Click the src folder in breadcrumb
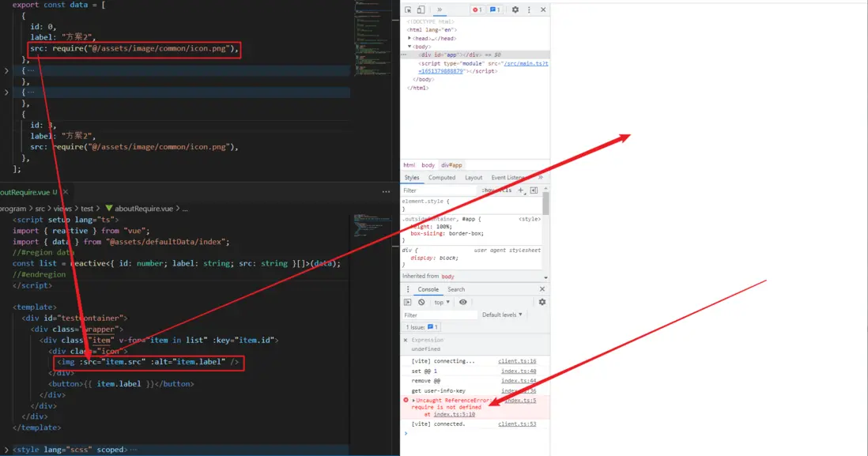868x456 pixels. pyautogui.click(x=40, y=209)
